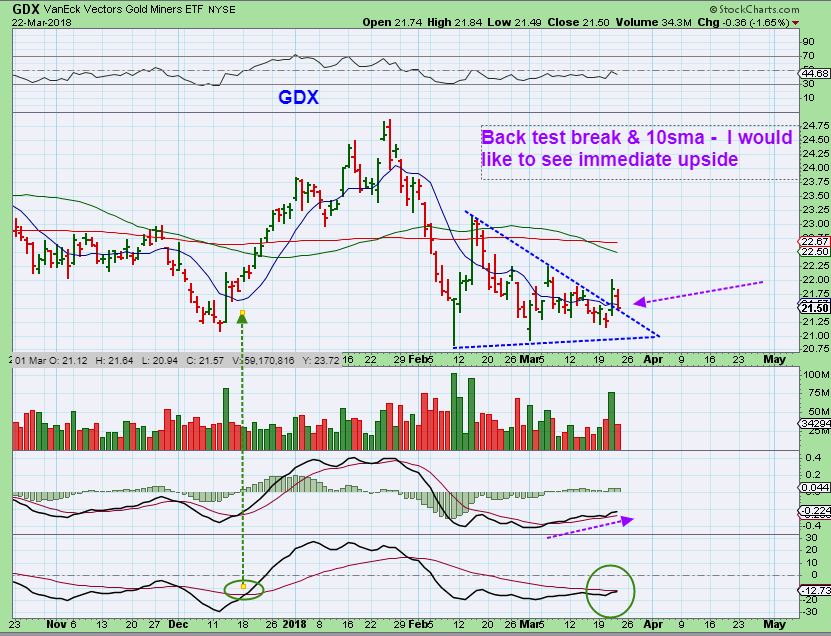Image resolution: width=831 pixels, height=636 pixels.
Task: Click 'Nov 6' on the bottom date axis
Action: [x=61, y=624]
